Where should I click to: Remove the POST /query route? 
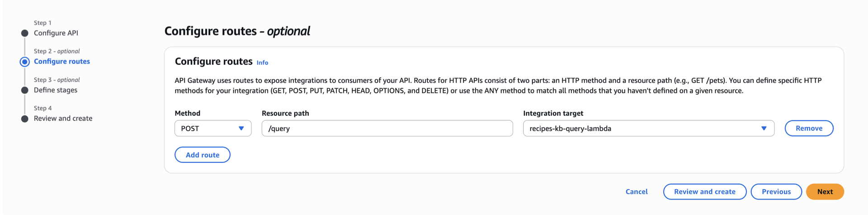coord(808,129)
